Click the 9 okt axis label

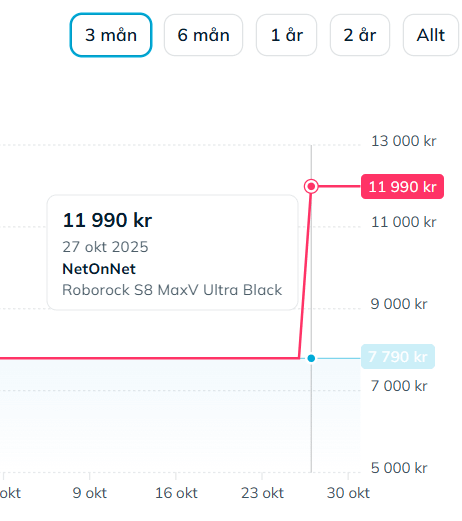point(90,493)
